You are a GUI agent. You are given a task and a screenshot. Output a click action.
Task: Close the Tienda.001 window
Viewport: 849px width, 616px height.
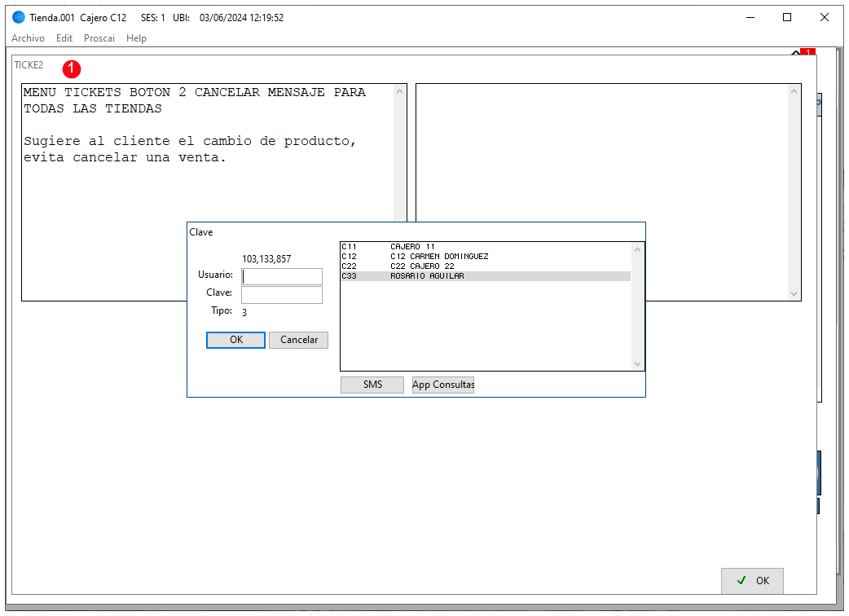(x=824, y=17)
